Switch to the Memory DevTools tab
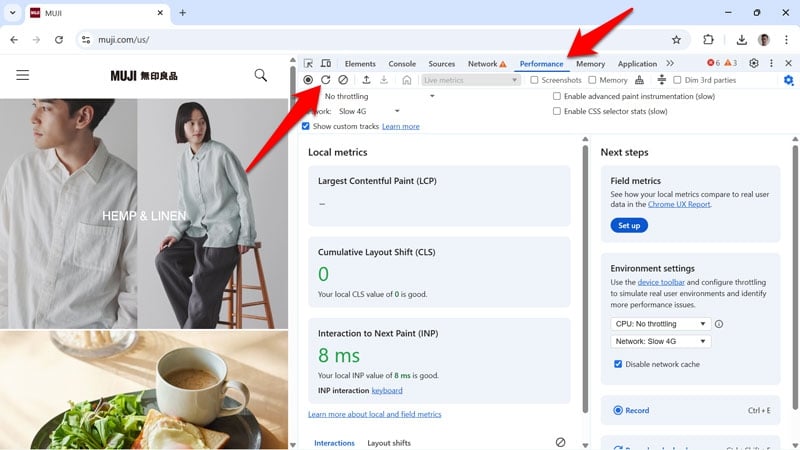Screen dimensions: 800x450 pyautogui.click(x=590, y=64)
